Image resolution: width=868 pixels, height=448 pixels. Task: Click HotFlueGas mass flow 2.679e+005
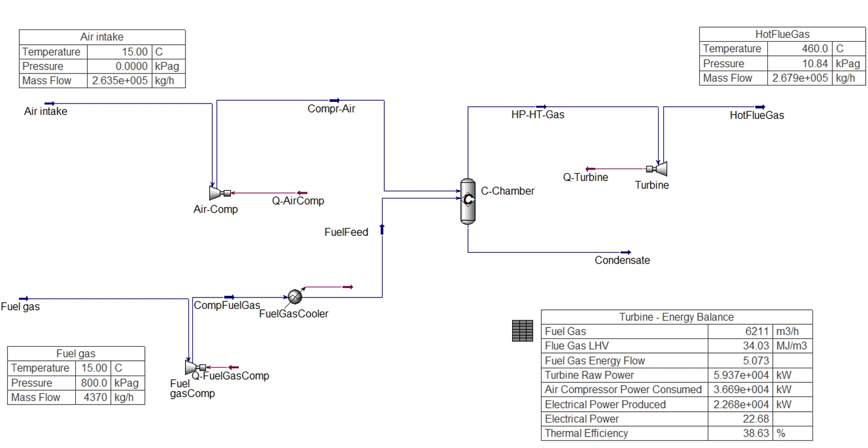[x=800, y=78]
